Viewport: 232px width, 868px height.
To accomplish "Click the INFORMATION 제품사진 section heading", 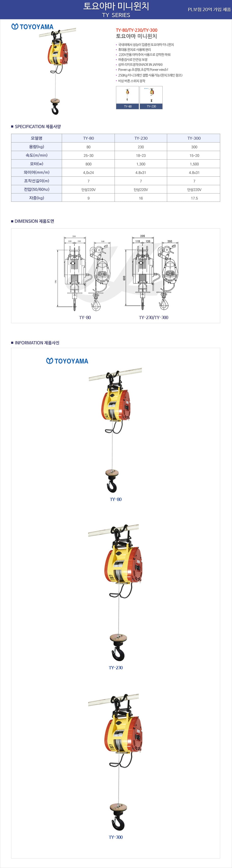I will [35, 343].
